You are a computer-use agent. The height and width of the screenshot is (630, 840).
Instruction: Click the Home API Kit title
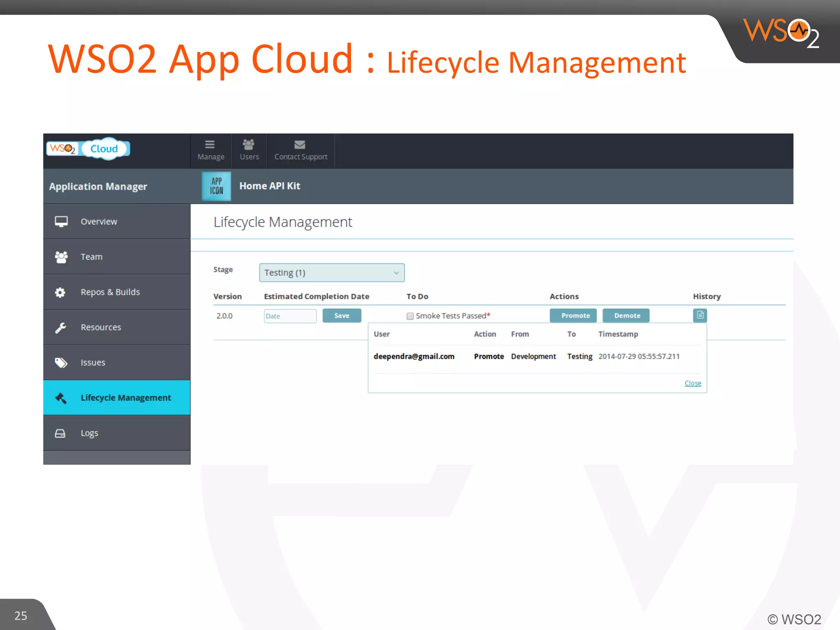(270, 186)
